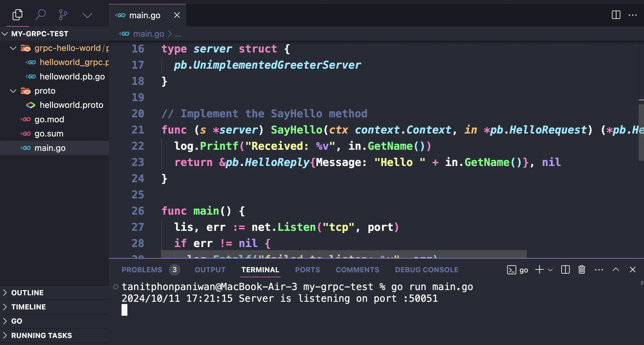
Task: Collapse the grpc-hello-world folder
Action: tap(13, 48)
